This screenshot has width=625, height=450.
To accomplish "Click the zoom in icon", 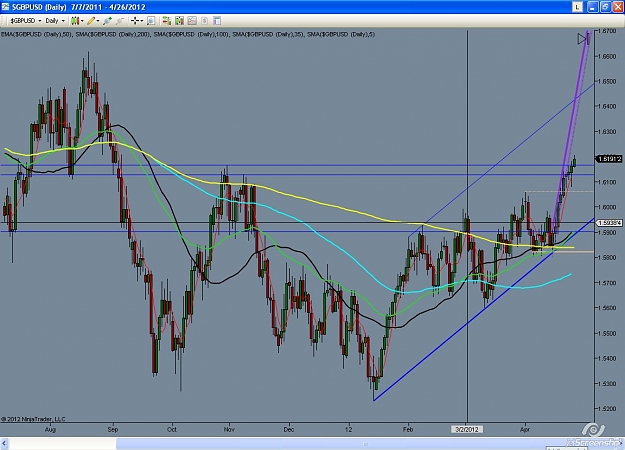I will (x=107, y=21).
